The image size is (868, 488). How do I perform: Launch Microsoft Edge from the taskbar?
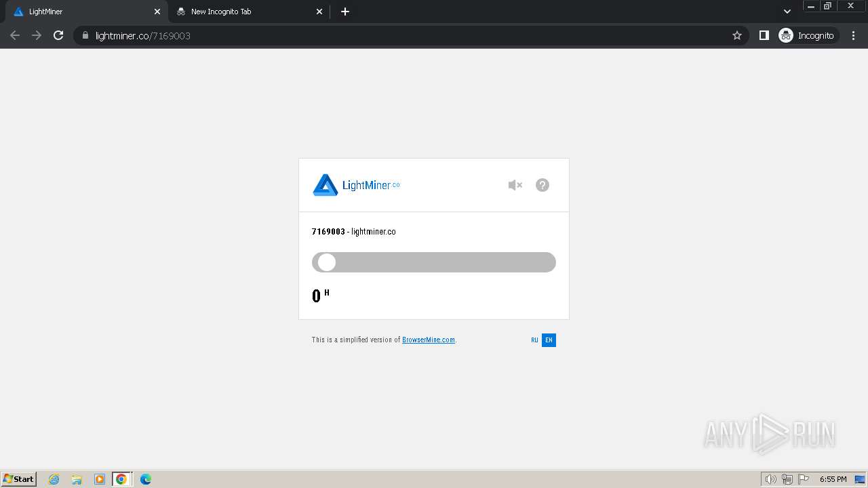tap(146, 479)
